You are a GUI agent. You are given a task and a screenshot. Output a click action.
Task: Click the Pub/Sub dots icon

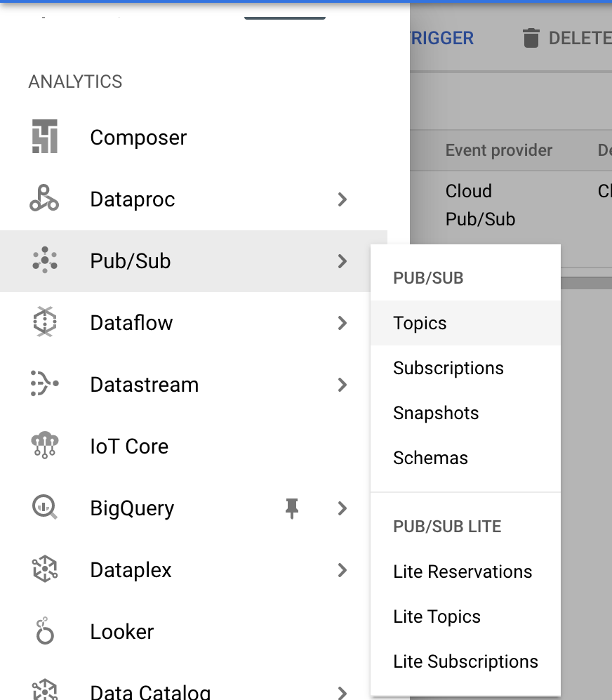pos(45,260)
